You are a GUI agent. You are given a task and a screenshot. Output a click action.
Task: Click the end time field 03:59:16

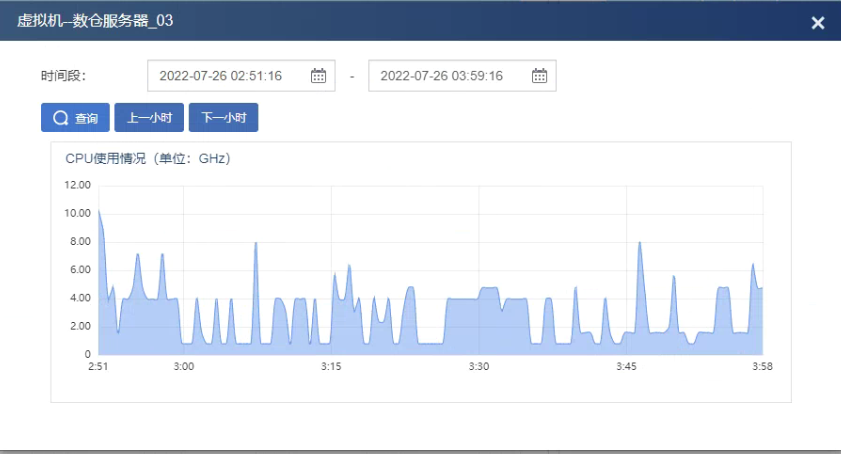tap(441, 76)
